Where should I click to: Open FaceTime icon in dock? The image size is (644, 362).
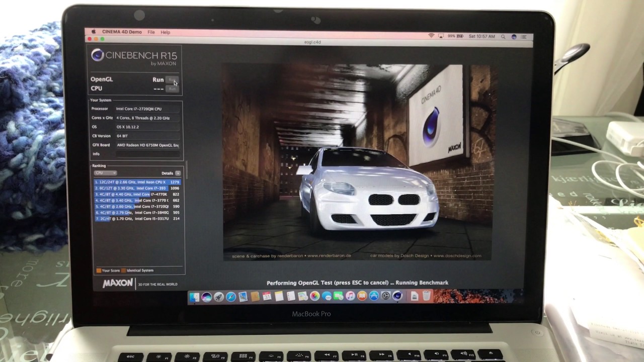click(339, 297)
